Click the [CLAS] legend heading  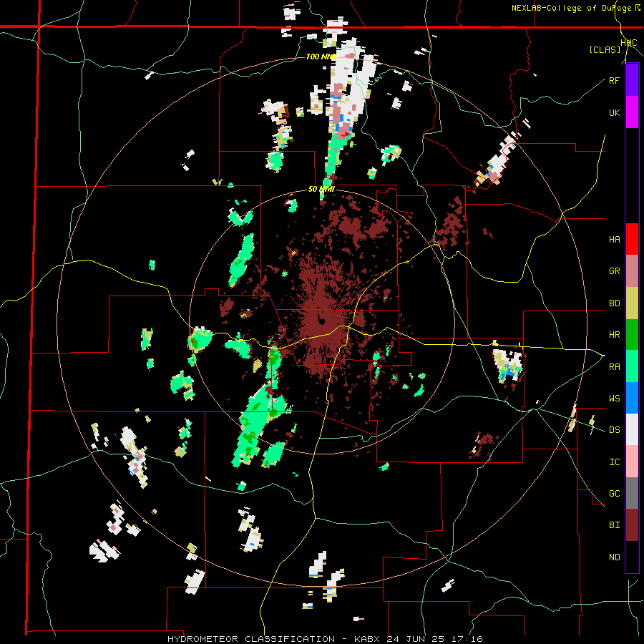(605, 49)
